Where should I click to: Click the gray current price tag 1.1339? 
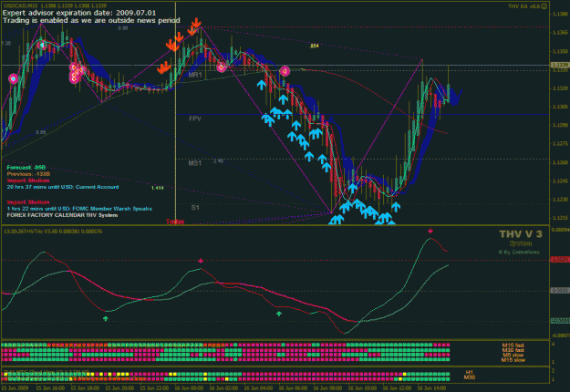point(560,65)
